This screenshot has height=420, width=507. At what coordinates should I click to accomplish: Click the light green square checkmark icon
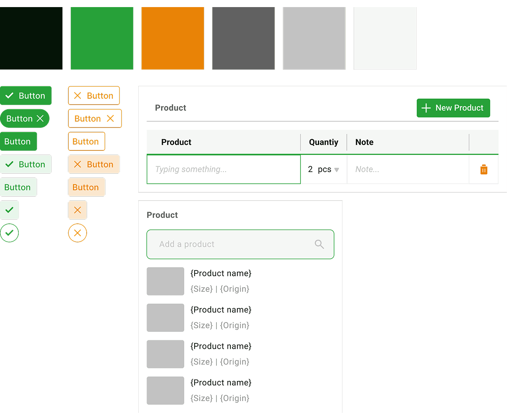pyautogui.click(x=10, y=210)
